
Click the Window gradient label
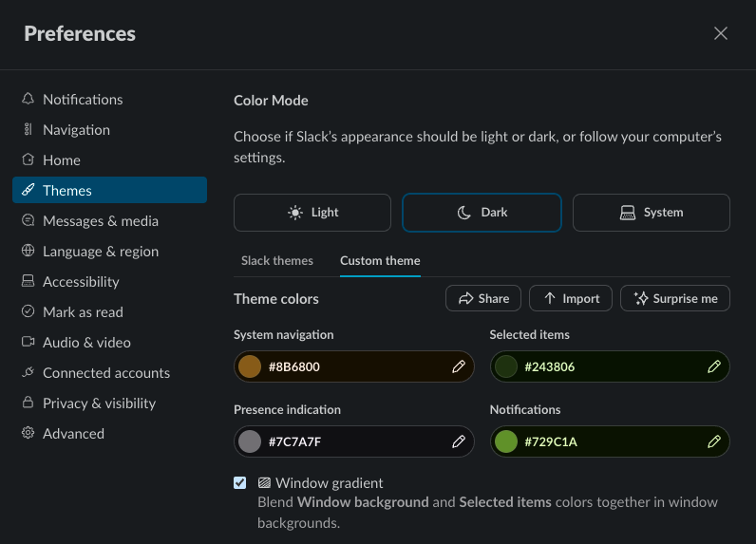[x=330, y=483]
